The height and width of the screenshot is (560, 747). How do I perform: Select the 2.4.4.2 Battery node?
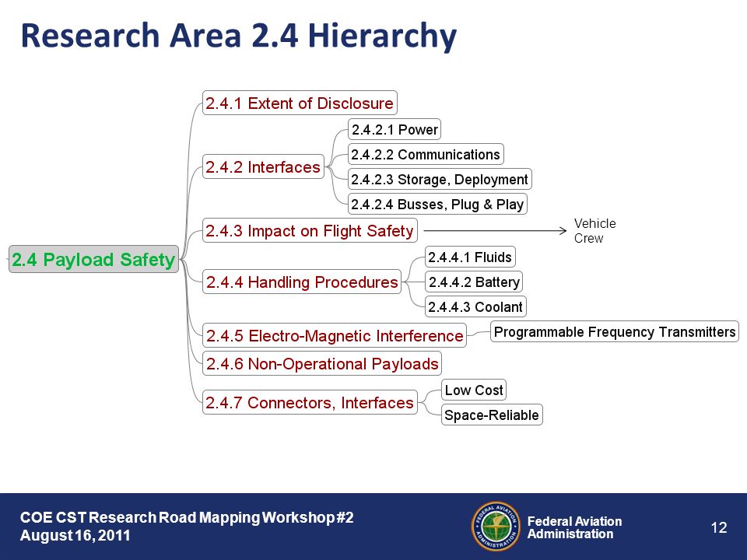[474, 282]
